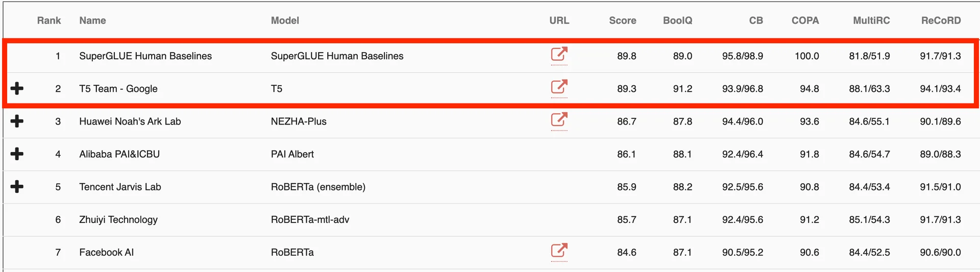Open the SuperGLUE Human Baselines URL icon

[559, 54]
